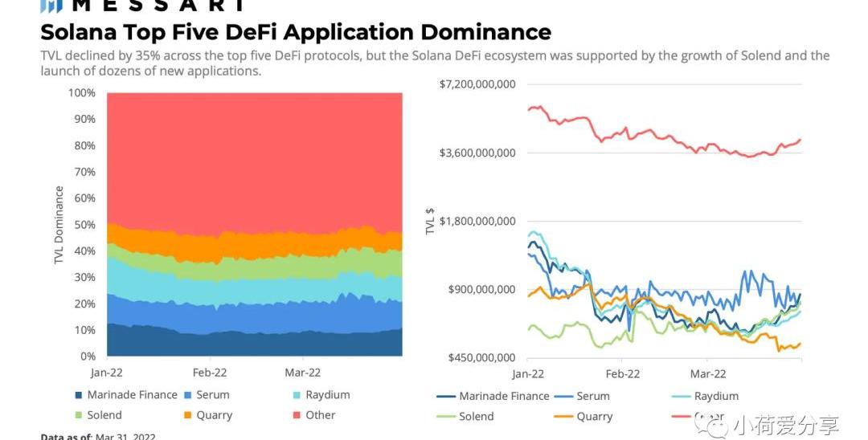Select the Quarry label in the TVL $ chart legend

click(595, 418)
